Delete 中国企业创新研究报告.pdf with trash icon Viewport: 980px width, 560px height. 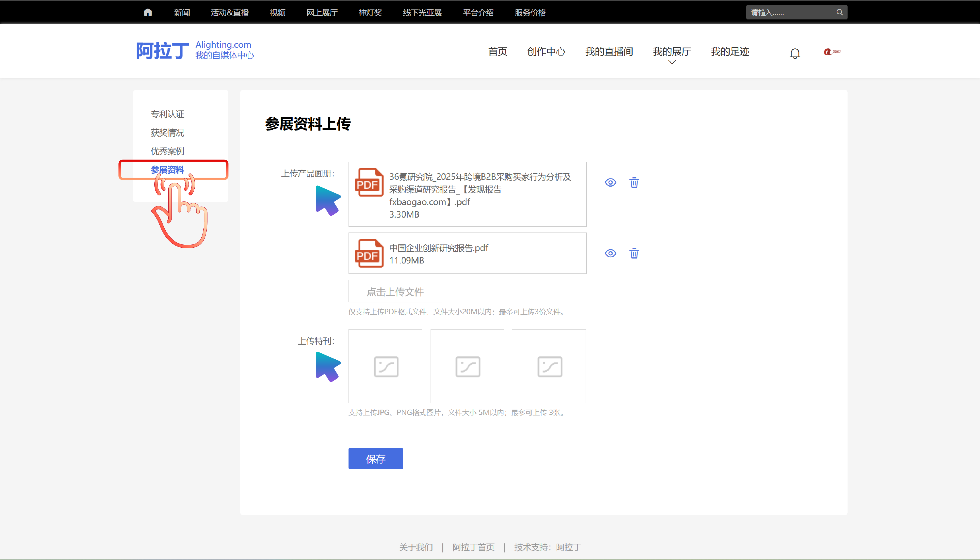[634, 253]
